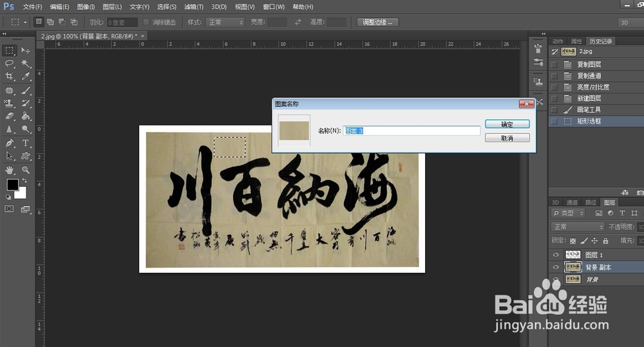Select the Rectangular Marquee tool
The height and width of the screenshot is (347, 644).
(9, 50)
